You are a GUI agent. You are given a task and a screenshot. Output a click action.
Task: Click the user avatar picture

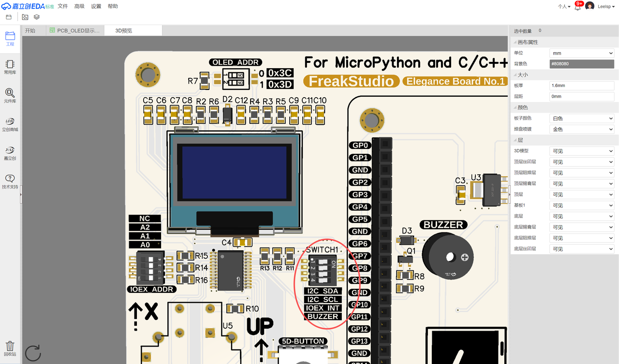pos(590,6)
